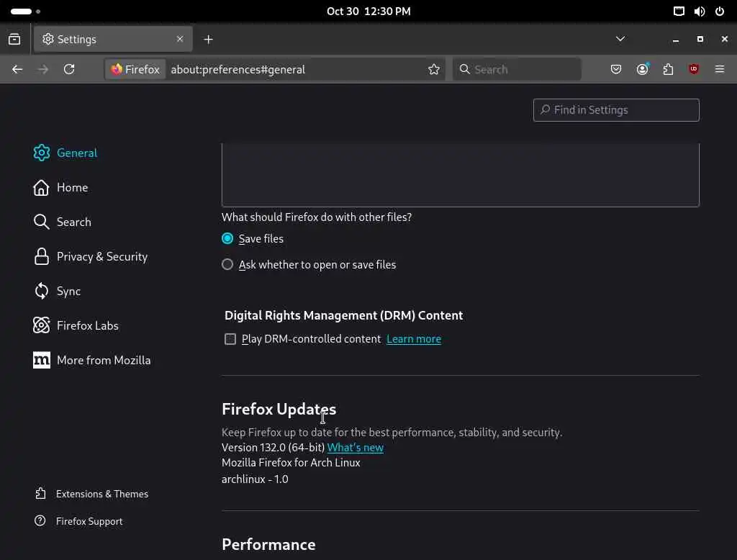Open the What's new link
737x560 pixels.
[x=355, y=448]
